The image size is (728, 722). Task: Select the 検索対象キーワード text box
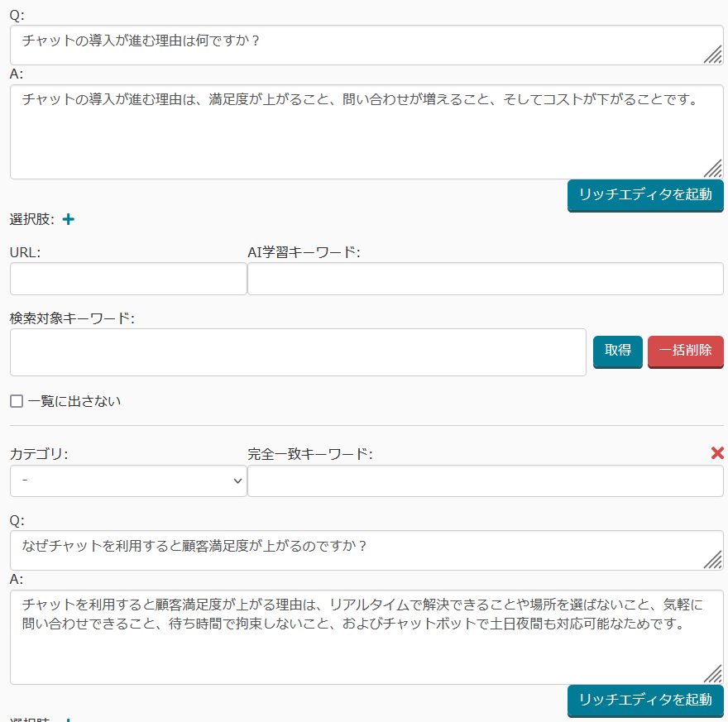tap(298, 352)
